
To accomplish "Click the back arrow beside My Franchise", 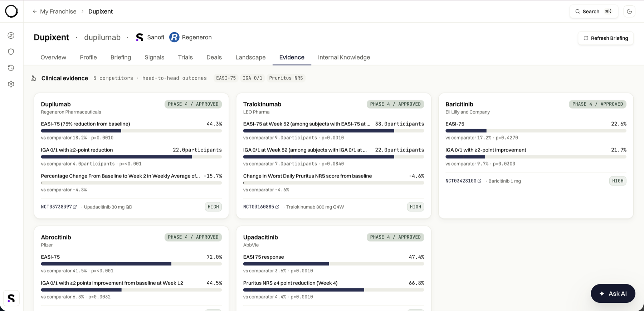I will point(35,11).
